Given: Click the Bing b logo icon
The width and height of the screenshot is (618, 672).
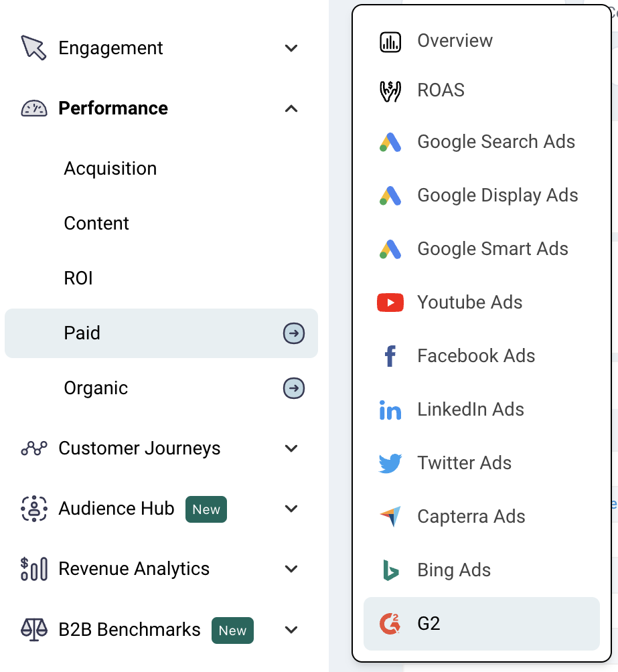Looking at the screenshot, I should [x=390, y=570].
